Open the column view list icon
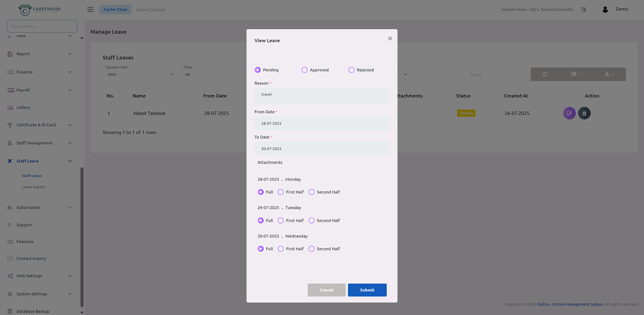Screen dimensions: 644x315 (575, 74)
